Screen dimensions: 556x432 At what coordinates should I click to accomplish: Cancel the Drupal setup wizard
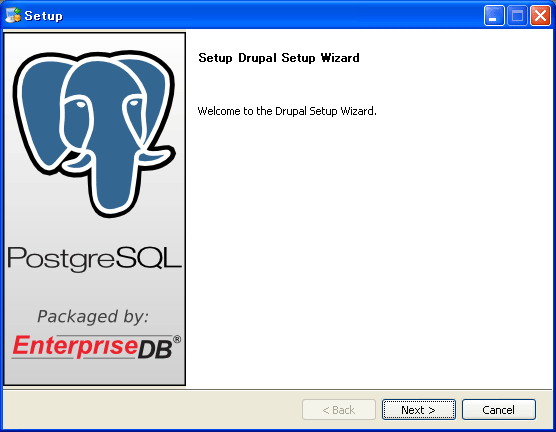tap(499, 410)
